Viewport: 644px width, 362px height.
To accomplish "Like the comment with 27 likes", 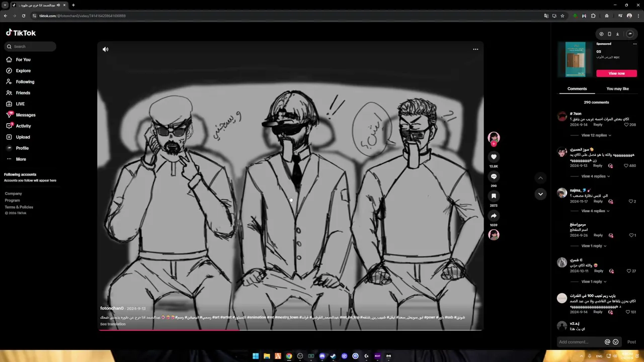I will [x=629, y=271].
